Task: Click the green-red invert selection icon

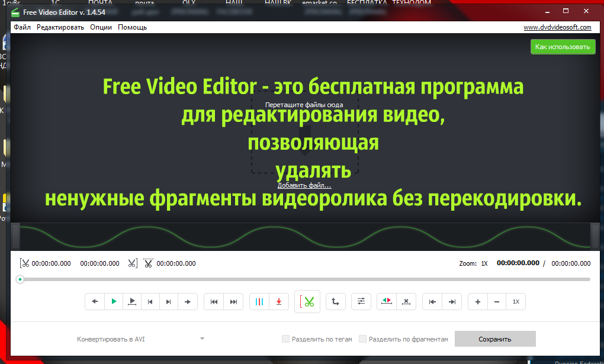Action: click(x=386, y=302)
